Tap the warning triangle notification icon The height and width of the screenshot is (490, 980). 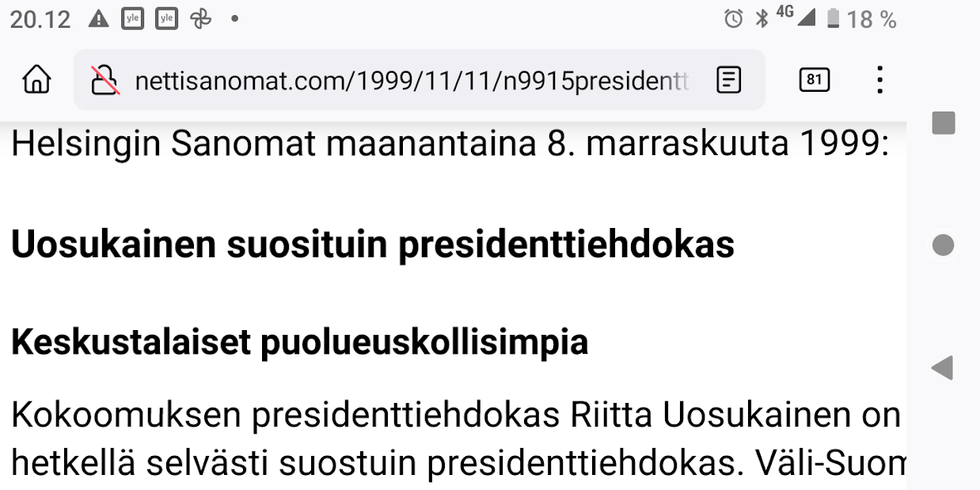coord(98,19)
